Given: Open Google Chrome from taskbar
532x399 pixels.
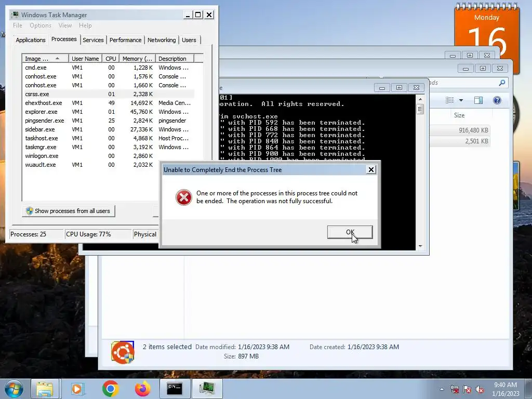Looking at the screenshot, I should pos(110,389).
